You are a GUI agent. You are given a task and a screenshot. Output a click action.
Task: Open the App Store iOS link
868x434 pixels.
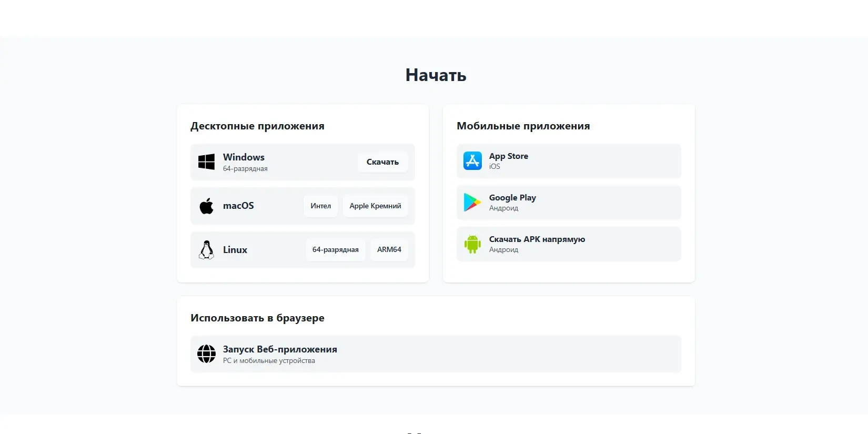[x=569, y=161]
